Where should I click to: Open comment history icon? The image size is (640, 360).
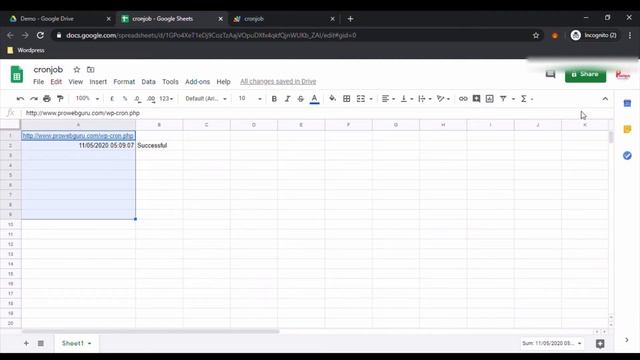[x=550, y=74]
